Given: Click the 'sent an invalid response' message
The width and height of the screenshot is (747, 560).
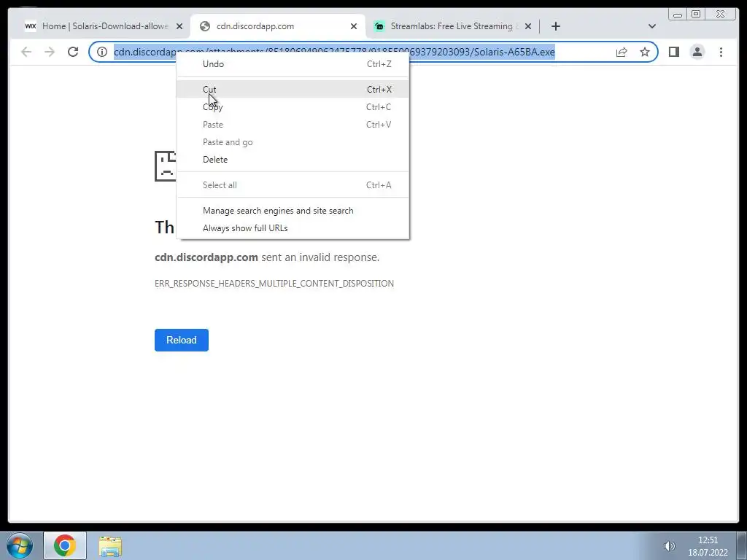Looking at the screenshot, I should coord(320,257).
